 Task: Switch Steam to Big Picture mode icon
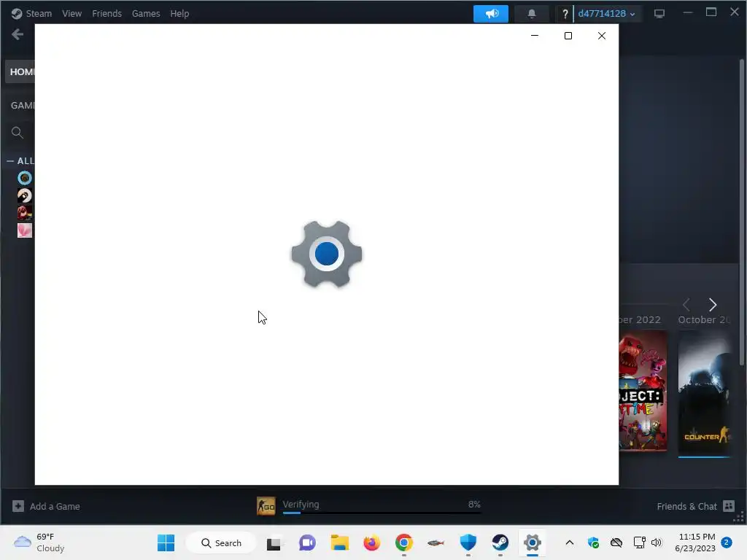pyautogui.click(x=659, y=13)
